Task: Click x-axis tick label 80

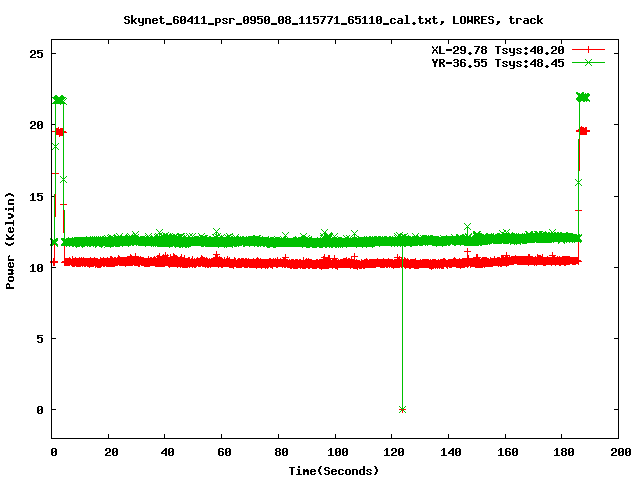Action: pos(281,452)
